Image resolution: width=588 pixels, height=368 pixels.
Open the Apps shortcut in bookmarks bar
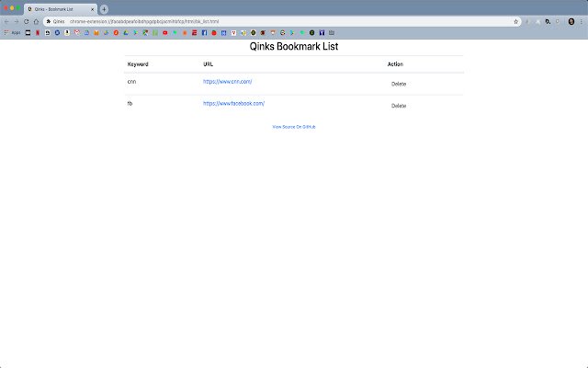pyautogui.click(x=12, y=33)
